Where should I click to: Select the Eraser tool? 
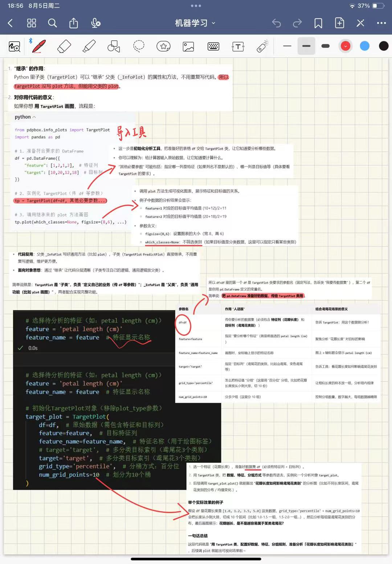[64, 46]
